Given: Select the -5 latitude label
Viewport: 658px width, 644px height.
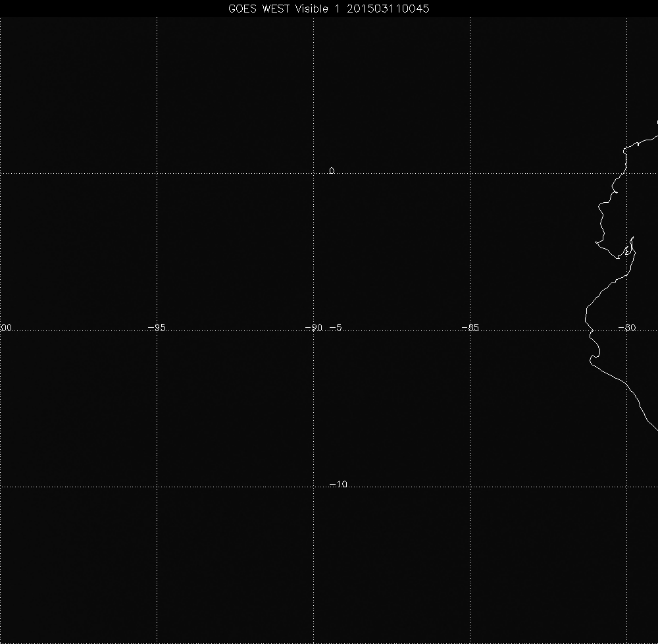Looking at the screenshot, I should (x=335, y=327).
